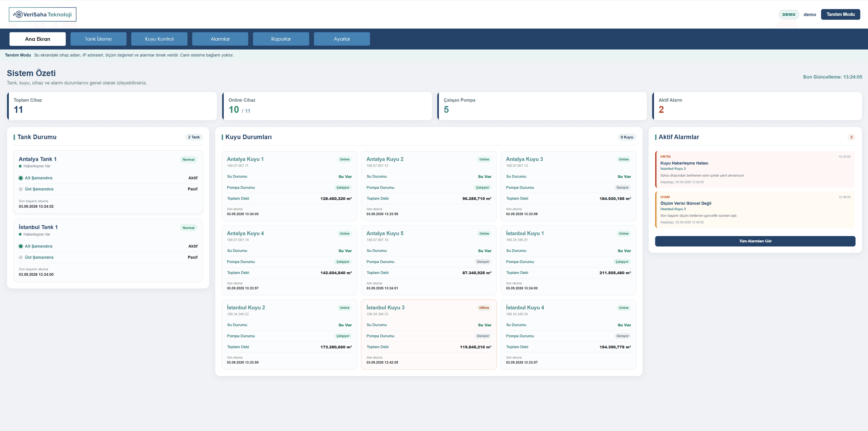Open the Raporlar tab
Screen dimensions: 868x431
pos(281,39)
